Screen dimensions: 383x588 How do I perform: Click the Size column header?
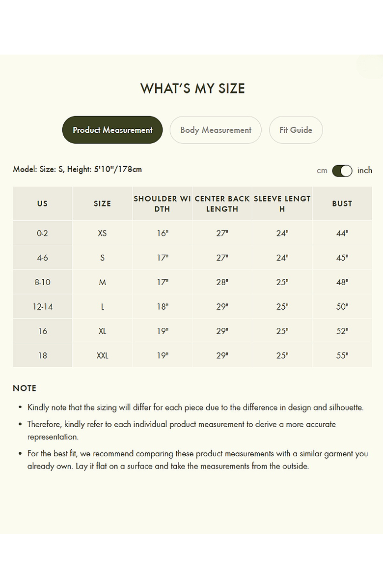102,204
